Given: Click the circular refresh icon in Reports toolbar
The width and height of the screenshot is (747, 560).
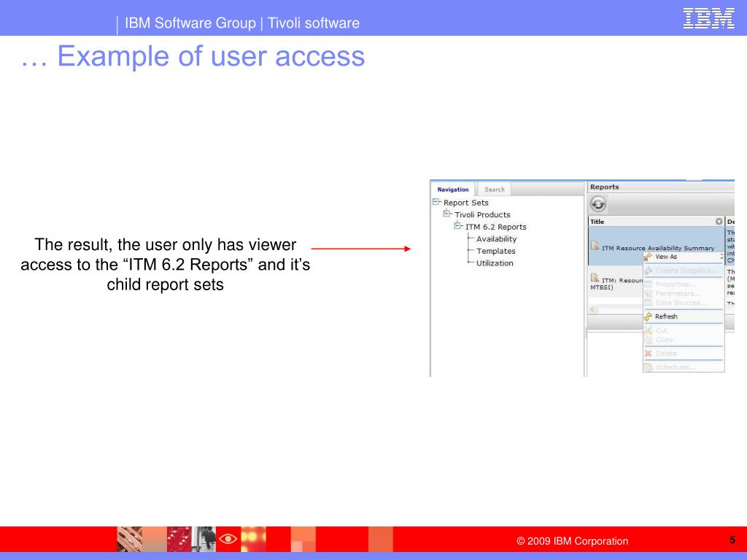Looking at the screenshot, I should pyautogui.click(x=598, y=204).
